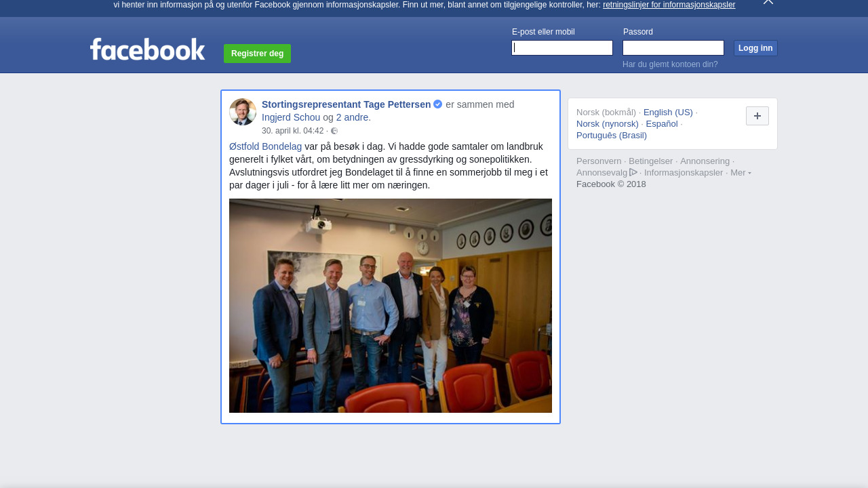Screen dimensions: 868x488
Task: Switch language to Norsk (nynorsk)
Action: tap(608, 124)
